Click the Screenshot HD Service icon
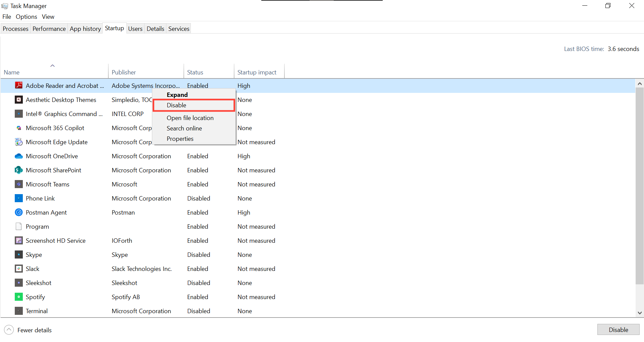The height and width of the screenshot is (342, 644). (19, 240)
